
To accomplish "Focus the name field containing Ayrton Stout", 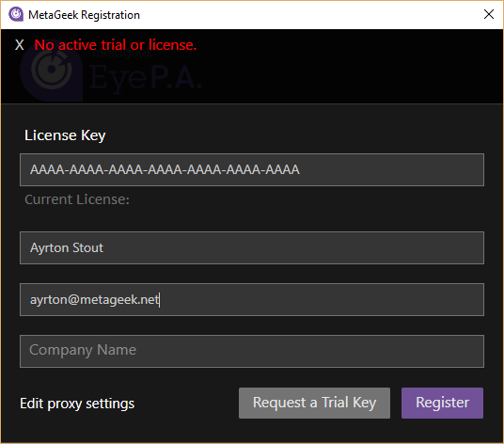I will 252,247.
